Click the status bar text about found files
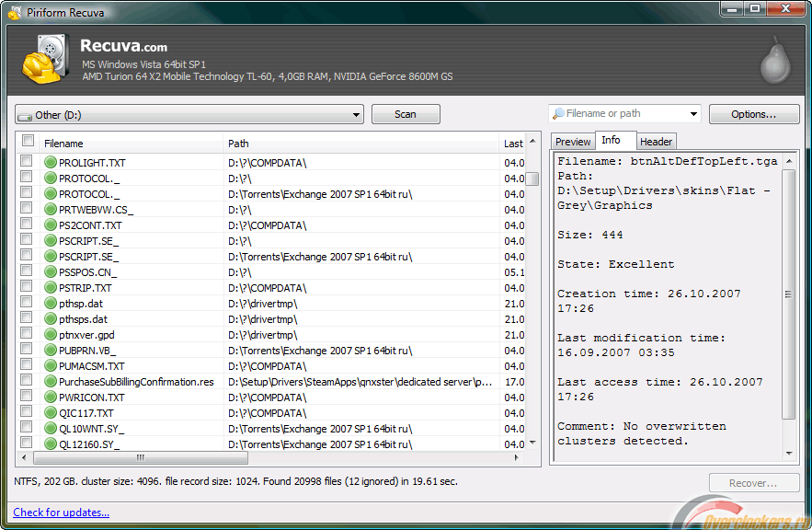The image size is (812, 530). (x=235, y=481)
